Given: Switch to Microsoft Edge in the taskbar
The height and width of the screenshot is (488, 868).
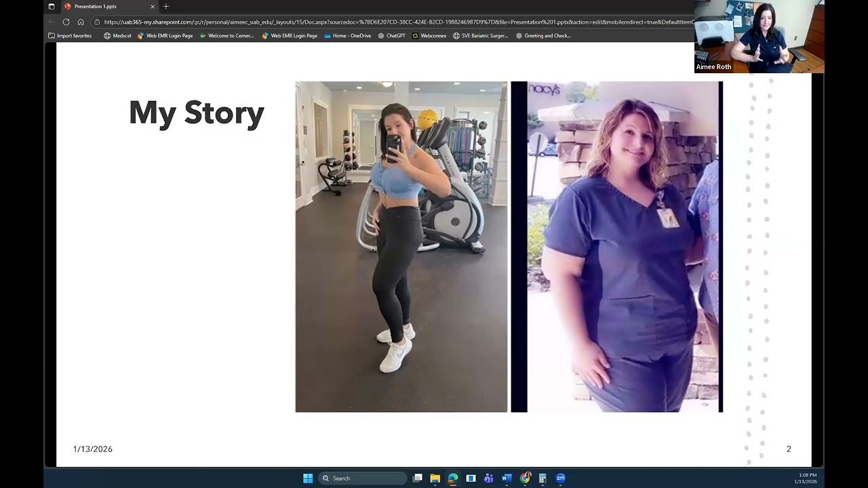Looking at the screenshot, I should [x=453, y=478].
